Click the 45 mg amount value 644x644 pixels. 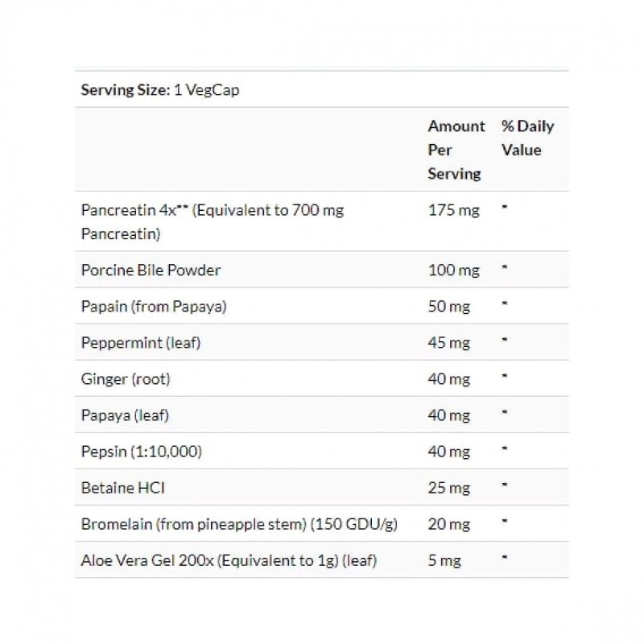point(450,343)
